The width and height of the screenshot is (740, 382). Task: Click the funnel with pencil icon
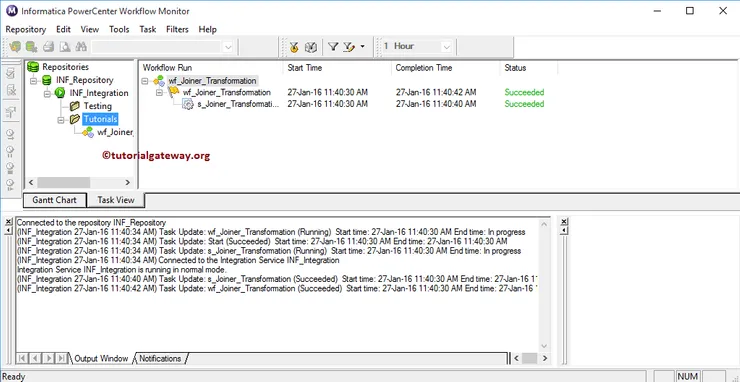point(348,46)
